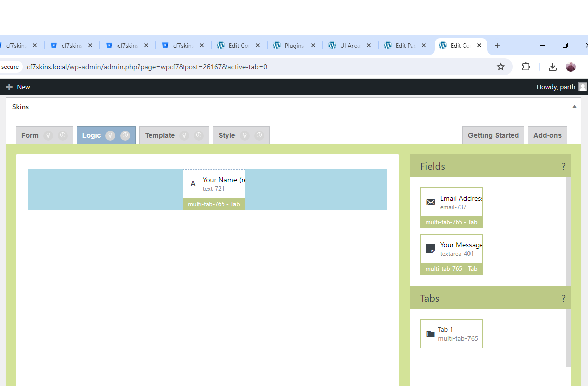588x386 pixels.
Task: Select the Your Name text-721 field card
Action: pos(214,184)
